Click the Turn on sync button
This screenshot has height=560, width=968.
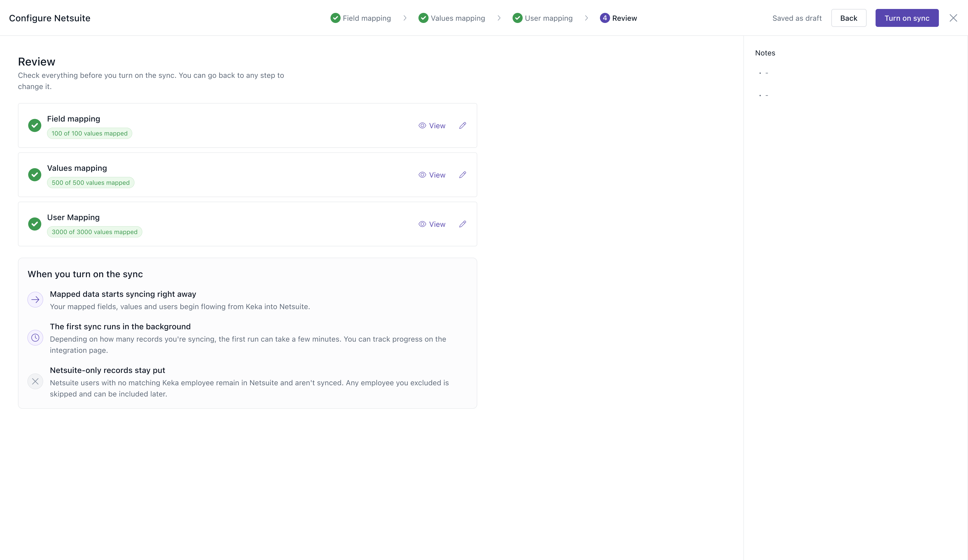tap(907, 18)
